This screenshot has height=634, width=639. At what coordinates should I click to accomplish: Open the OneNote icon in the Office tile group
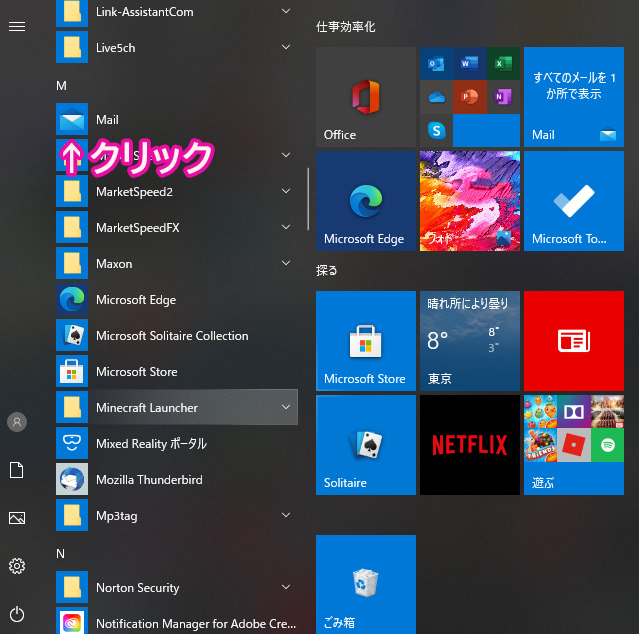(503, 97)
